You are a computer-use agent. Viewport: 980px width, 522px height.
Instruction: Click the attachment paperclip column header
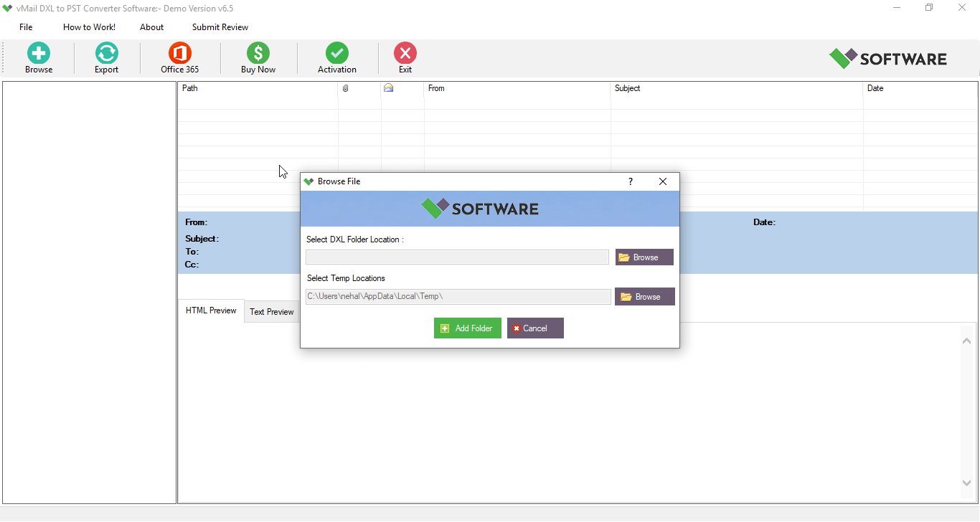point(345,88)
